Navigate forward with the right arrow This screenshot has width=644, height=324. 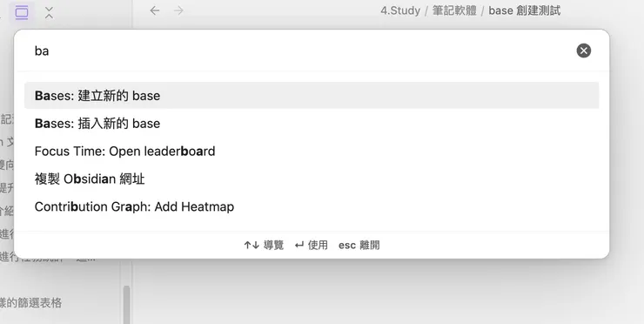tap(178, 10)
